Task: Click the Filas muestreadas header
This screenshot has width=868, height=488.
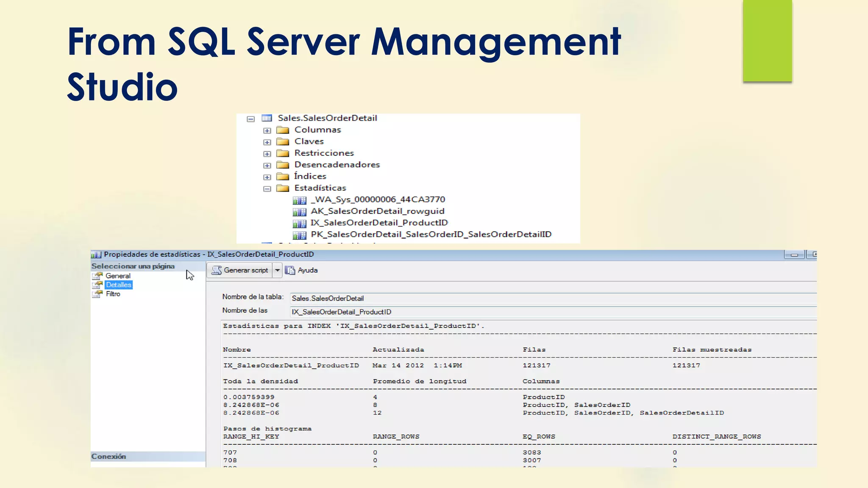Action: coord(712,350)
